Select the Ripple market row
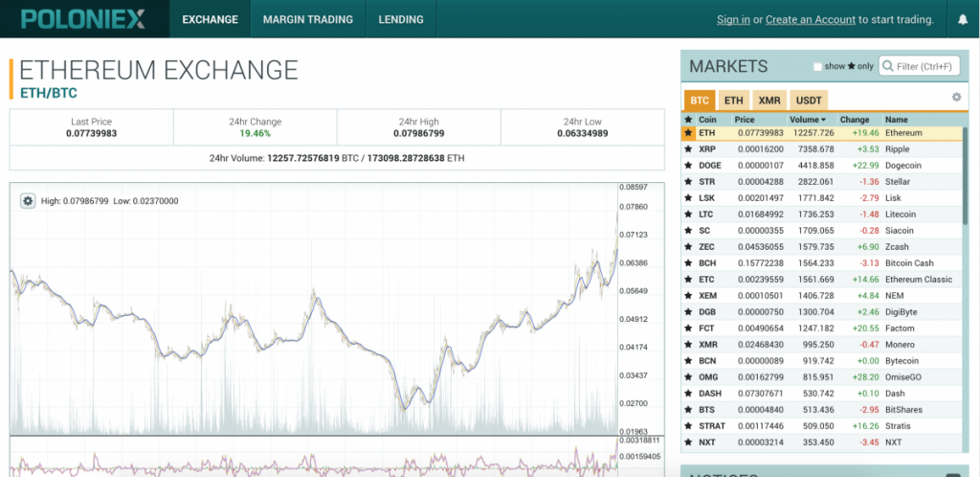 click(820, 149)
